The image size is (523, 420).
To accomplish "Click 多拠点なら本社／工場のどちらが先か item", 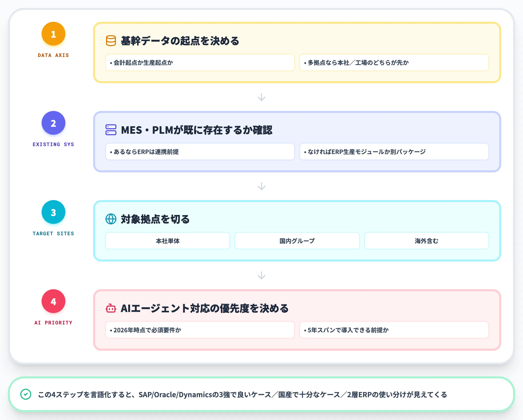I will pos(394,62).
